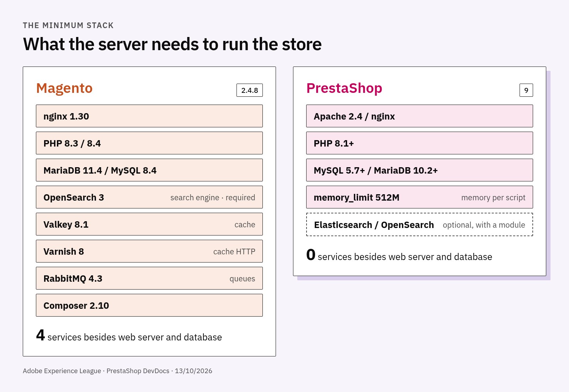Select the Magento card title
569x392 pixels.
64,88
